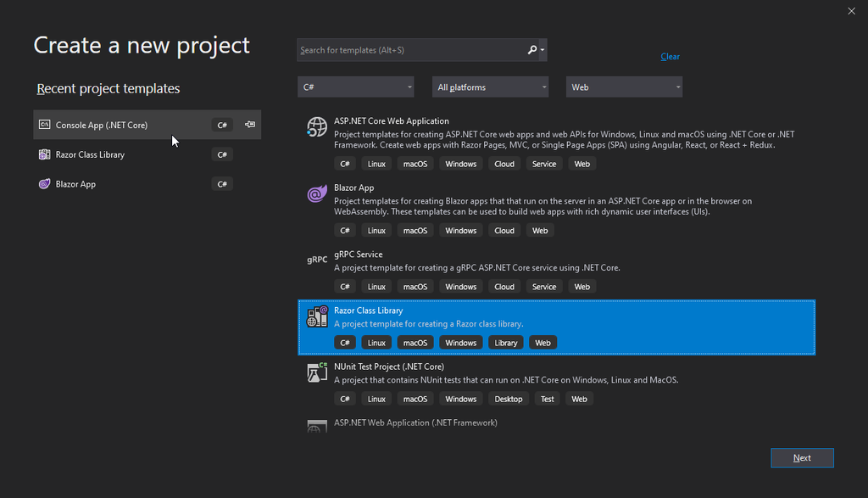Click the Blazor App icon in the template list
This screenshot has width=868, height=498.
[x=317, y=194]
